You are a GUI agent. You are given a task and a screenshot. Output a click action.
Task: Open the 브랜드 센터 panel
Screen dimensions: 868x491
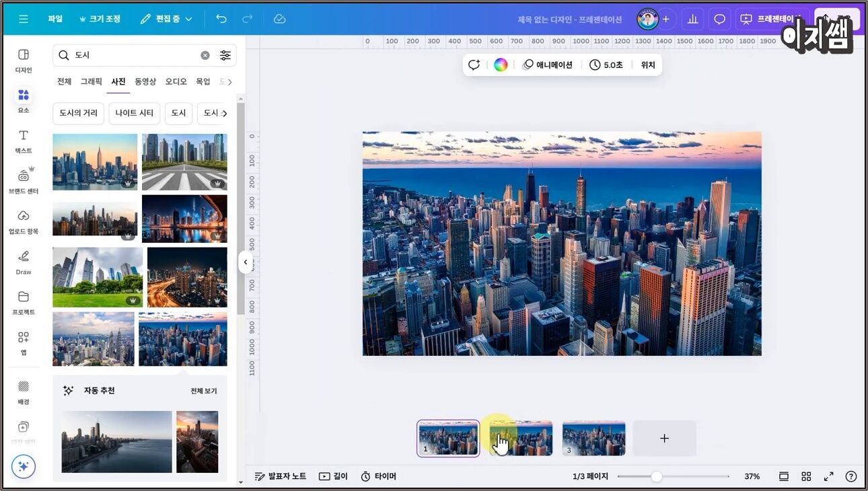point(24,182)
